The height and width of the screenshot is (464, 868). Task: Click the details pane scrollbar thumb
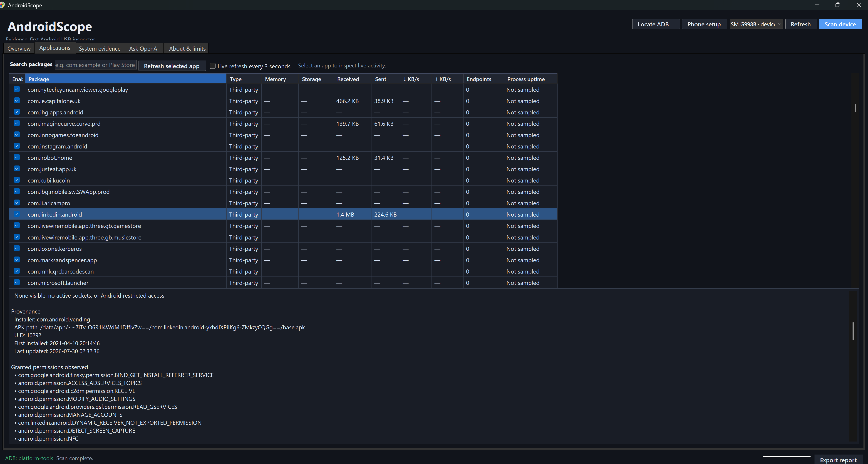[853, 331]
